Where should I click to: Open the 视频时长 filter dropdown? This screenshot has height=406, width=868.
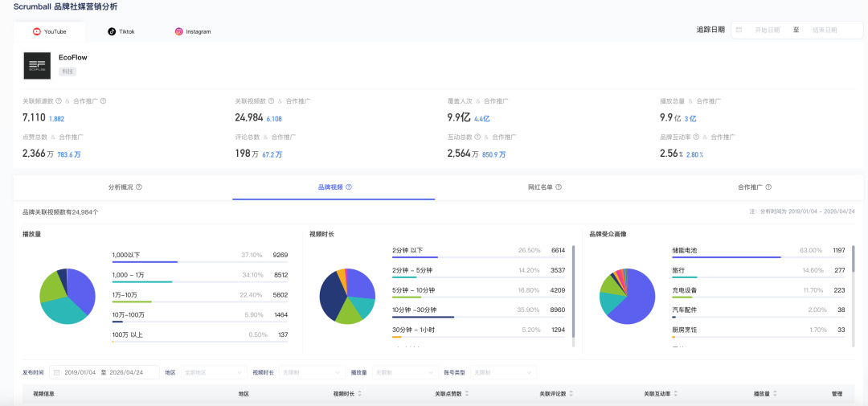(312, 372)
